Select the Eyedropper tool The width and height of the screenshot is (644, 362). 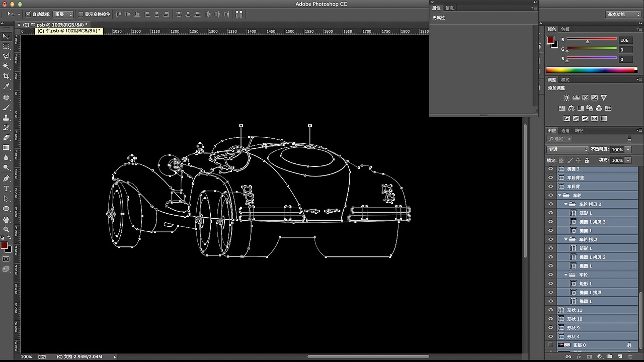point(7,86)
